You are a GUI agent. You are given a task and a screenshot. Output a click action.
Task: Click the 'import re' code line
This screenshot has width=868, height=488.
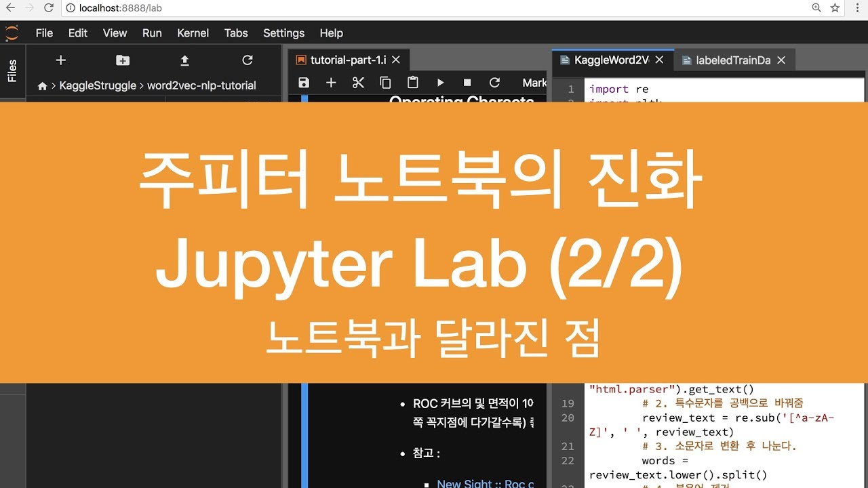pos(618,89)
